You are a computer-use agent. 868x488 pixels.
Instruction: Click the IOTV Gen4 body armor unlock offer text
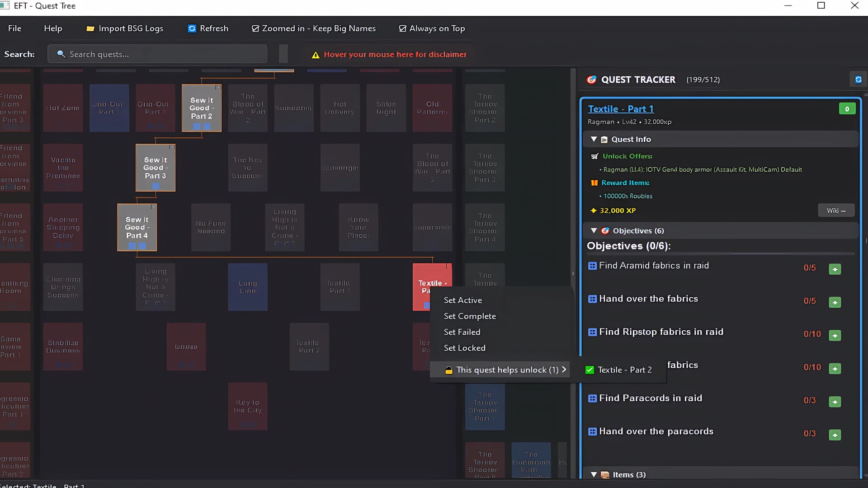tap(703, 170)
